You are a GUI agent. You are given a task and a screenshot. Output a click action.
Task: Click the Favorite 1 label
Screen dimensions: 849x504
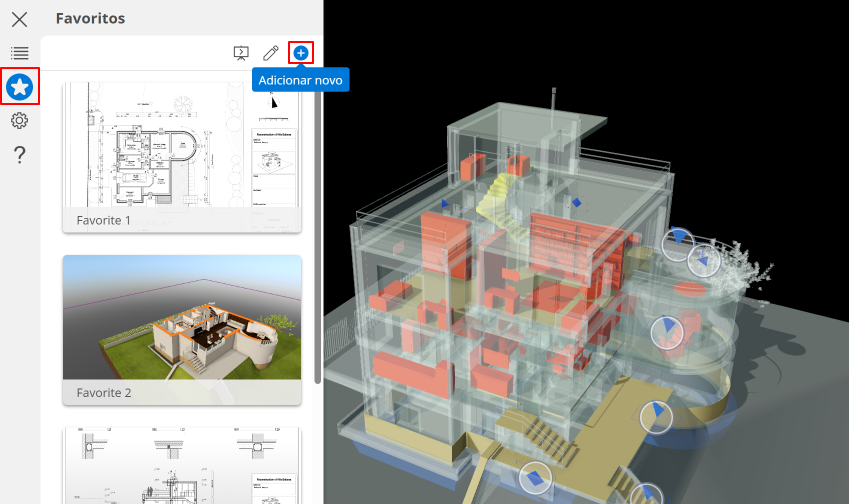pos(103,220)
